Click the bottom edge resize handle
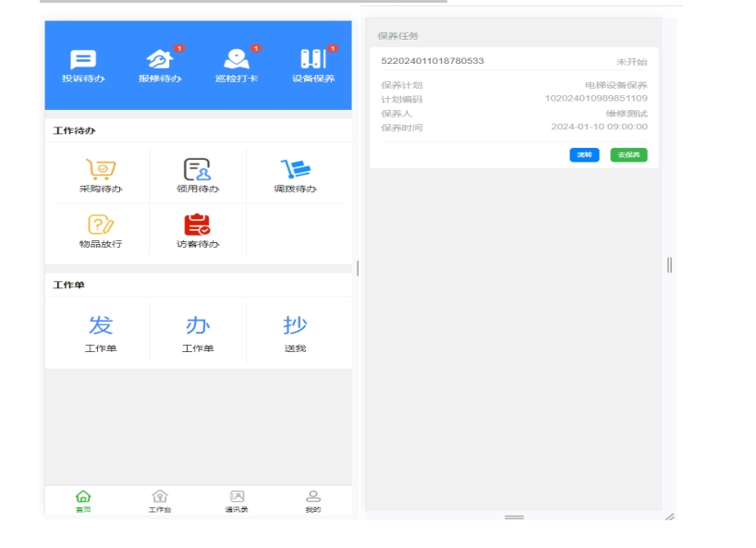This screenshot has width=756, height=548. (x=514, y=518)
